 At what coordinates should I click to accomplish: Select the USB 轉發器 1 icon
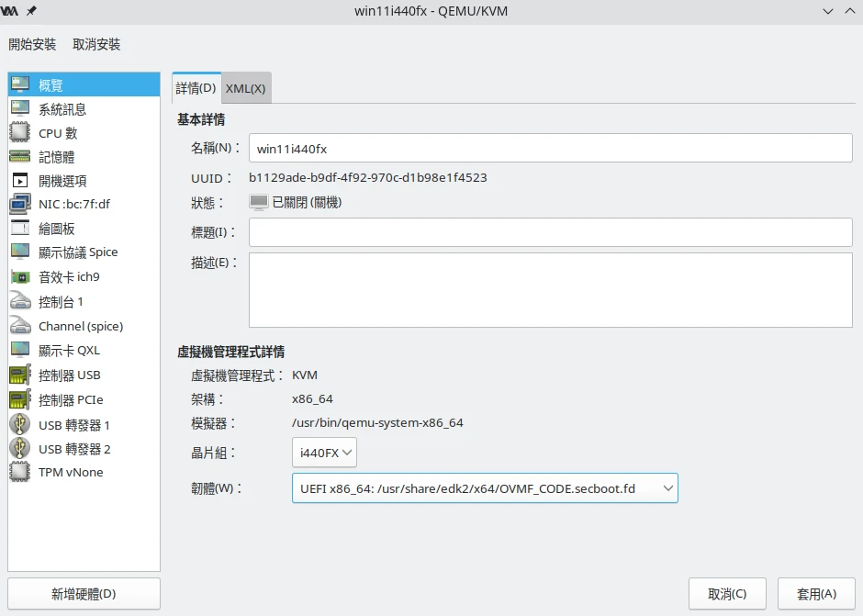coord(20,424)
